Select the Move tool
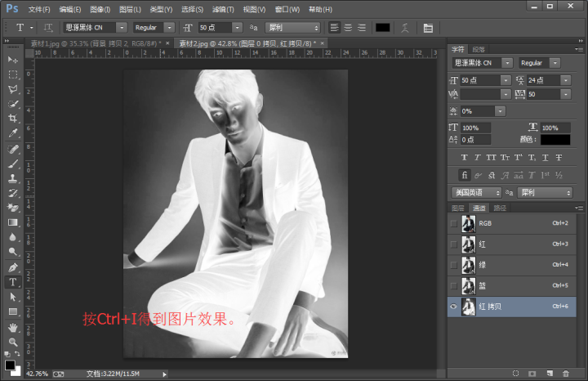 [x=12, y=60]
